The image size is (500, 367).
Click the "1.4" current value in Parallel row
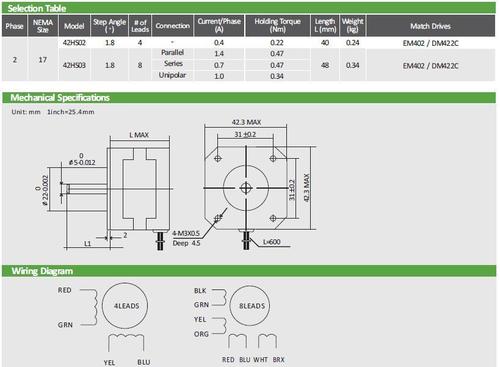click(219, 54)
